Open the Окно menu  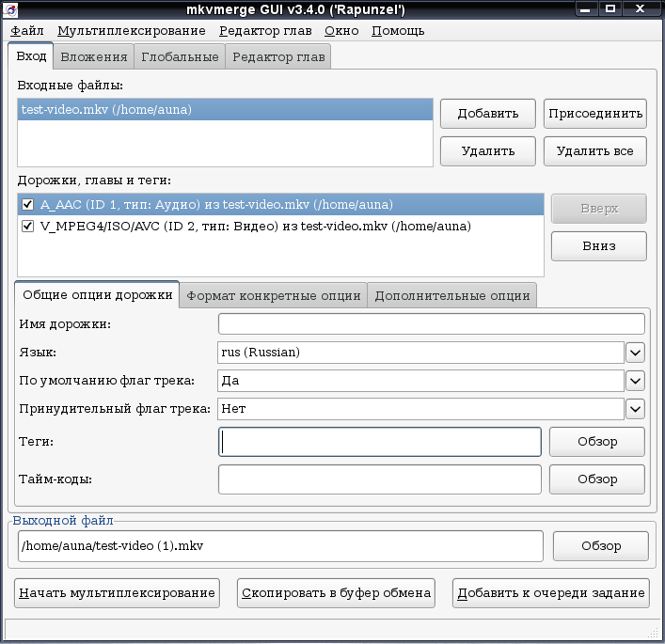341,31
